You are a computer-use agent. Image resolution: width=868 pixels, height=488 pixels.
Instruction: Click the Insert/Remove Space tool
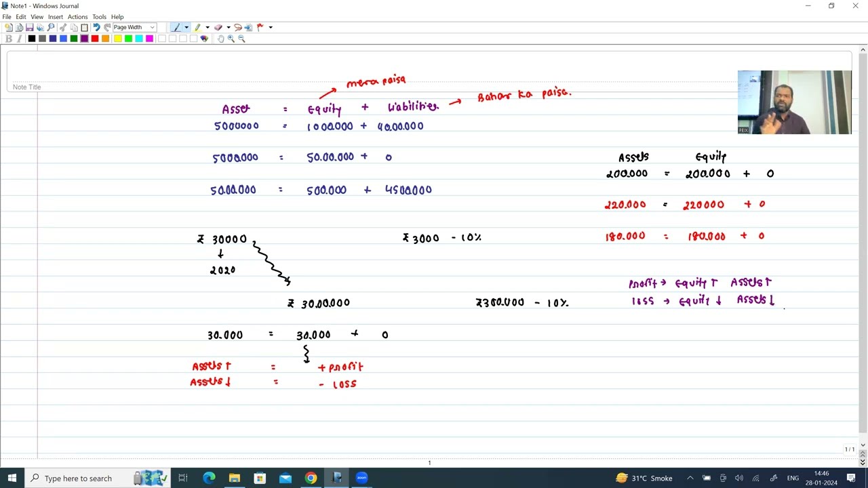click(x=248, y=27)
